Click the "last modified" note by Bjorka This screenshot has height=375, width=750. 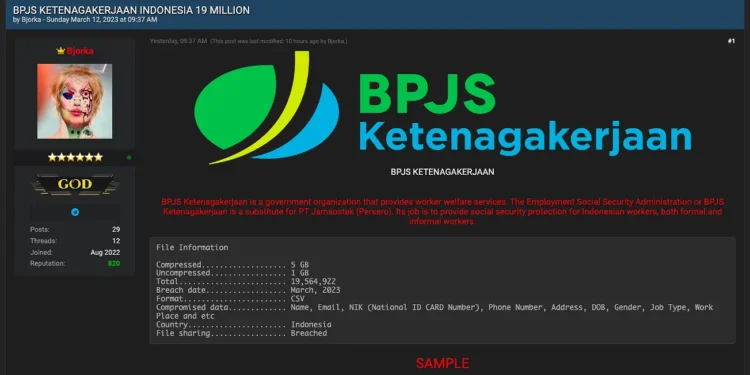coord(279,41)
